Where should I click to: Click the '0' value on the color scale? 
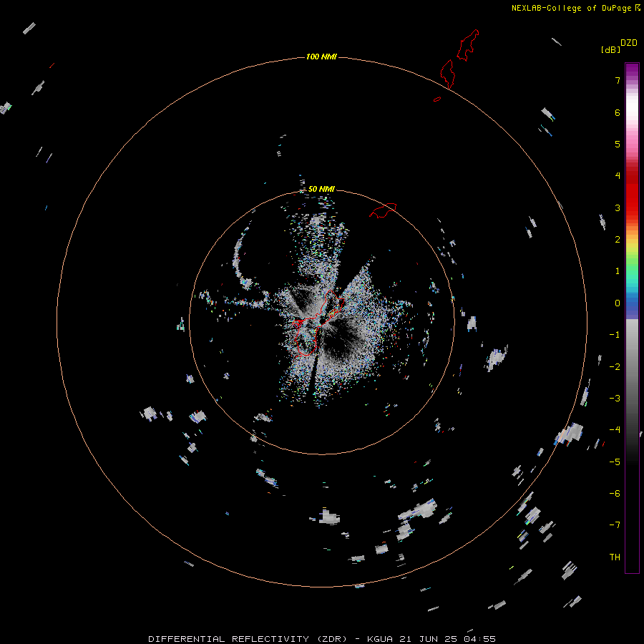(x=618, y=303)
